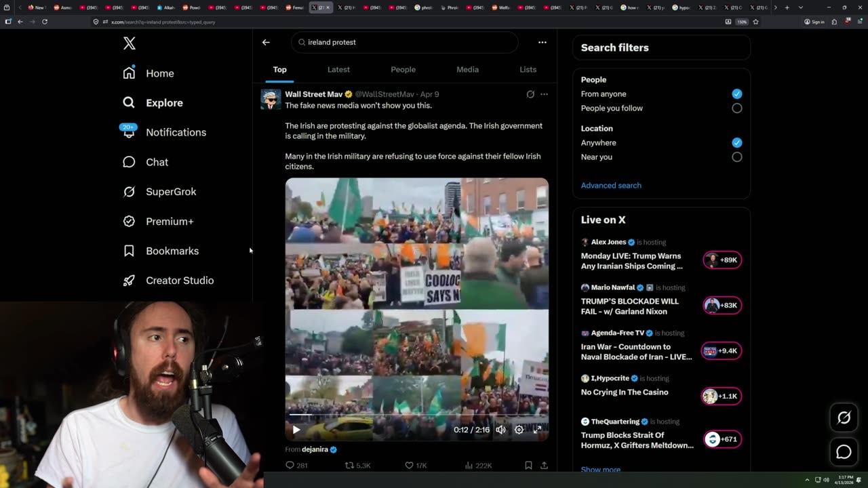Switch to the Top tab
The width and height of the screenshot is (868, 488).
point(280,69)
